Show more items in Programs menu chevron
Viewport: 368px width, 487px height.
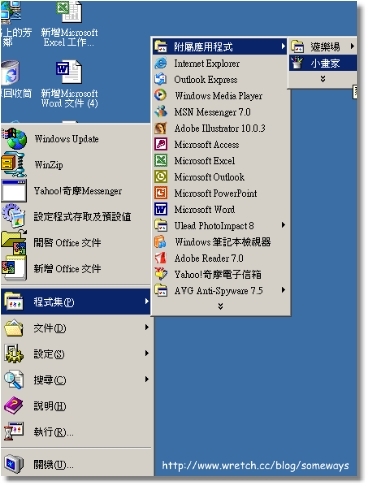click(x=220, y=306)
